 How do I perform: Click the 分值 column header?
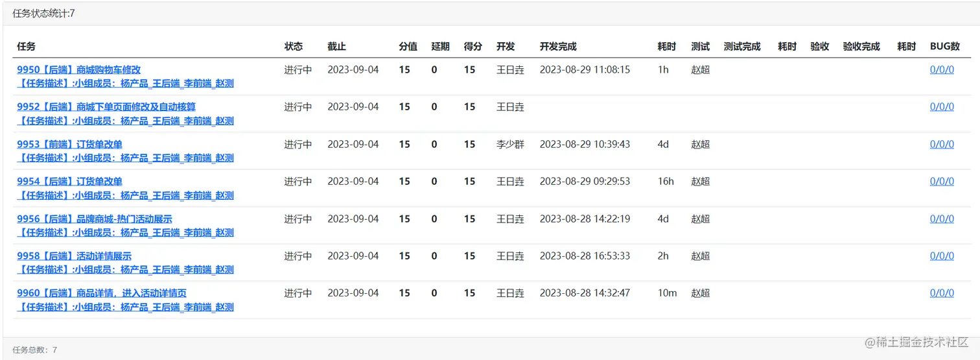click(x=408, y=46)
